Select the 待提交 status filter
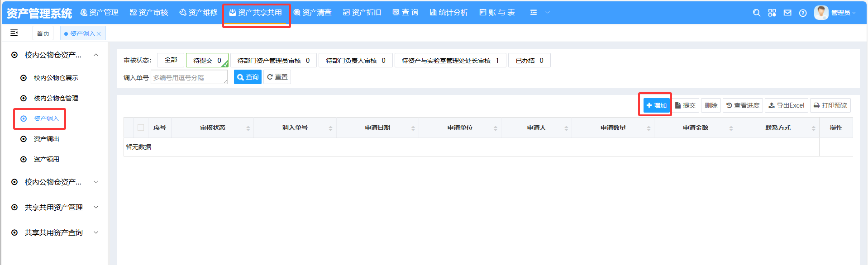 tap(207, 60)
